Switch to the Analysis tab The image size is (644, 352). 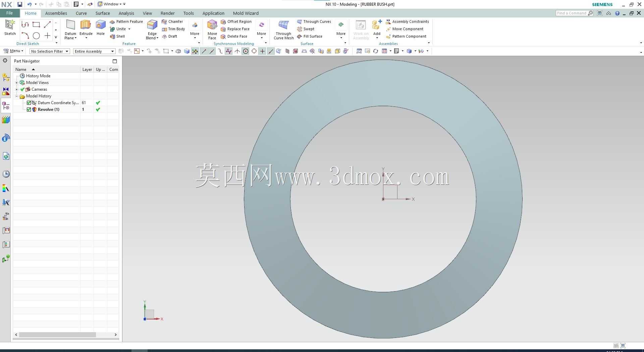pos(126,13)
